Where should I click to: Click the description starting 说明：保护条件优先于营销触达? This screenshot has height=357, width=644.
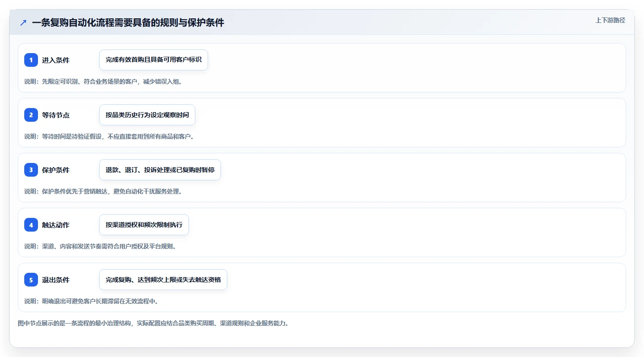click(103, 191)
